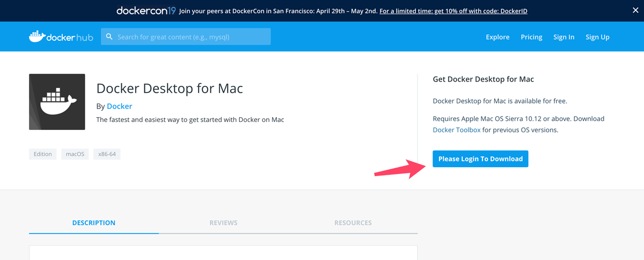The image size is (644, 260).
Task: Focus the search for great content field
Action: [186, 37]
